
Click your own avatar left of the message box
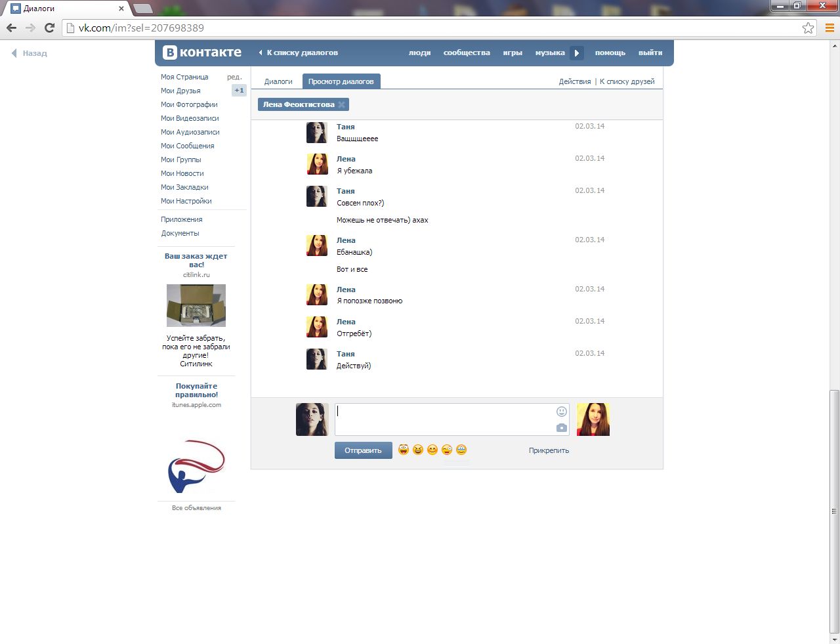click(312, 419)
